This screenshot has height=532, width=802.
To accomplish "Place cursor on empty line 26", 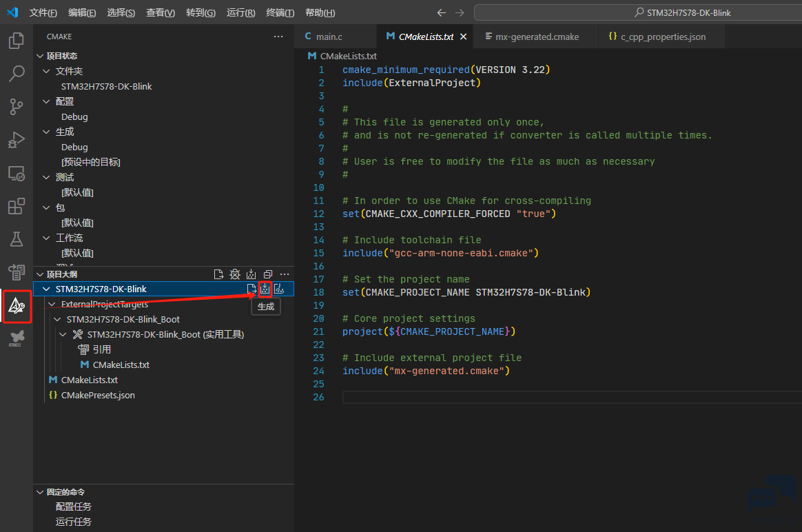I will coord(572,397).
